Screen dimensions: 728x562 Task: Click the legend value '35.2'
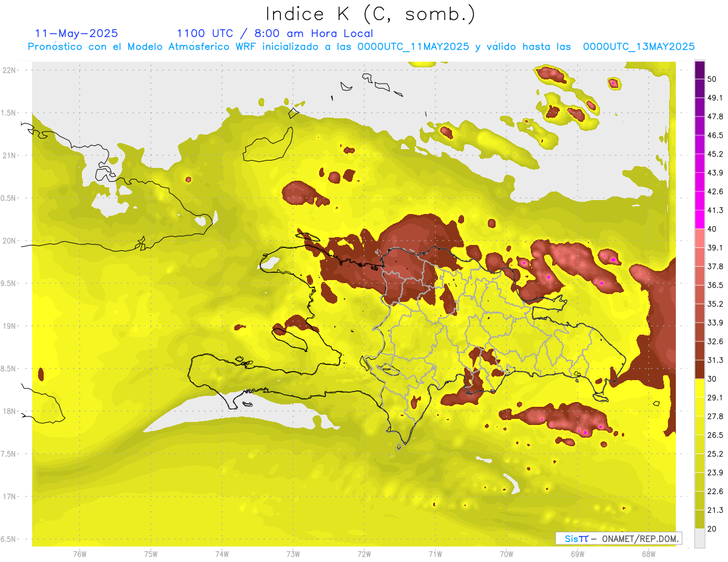[x=715, y=304]
